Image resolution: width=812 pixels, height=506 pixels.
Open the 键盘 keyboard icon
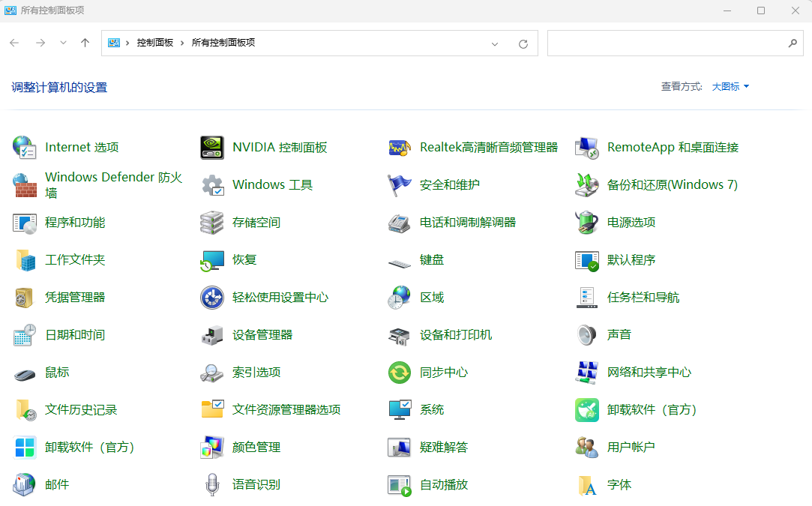click(x=400, y=262)
